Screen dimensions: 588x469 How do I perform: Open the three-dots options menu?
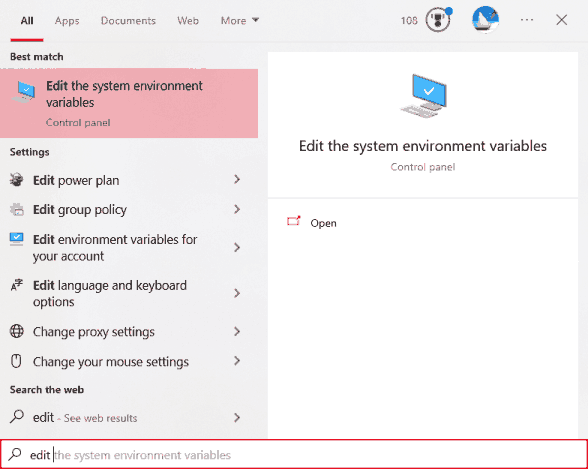tap(527, 20)
